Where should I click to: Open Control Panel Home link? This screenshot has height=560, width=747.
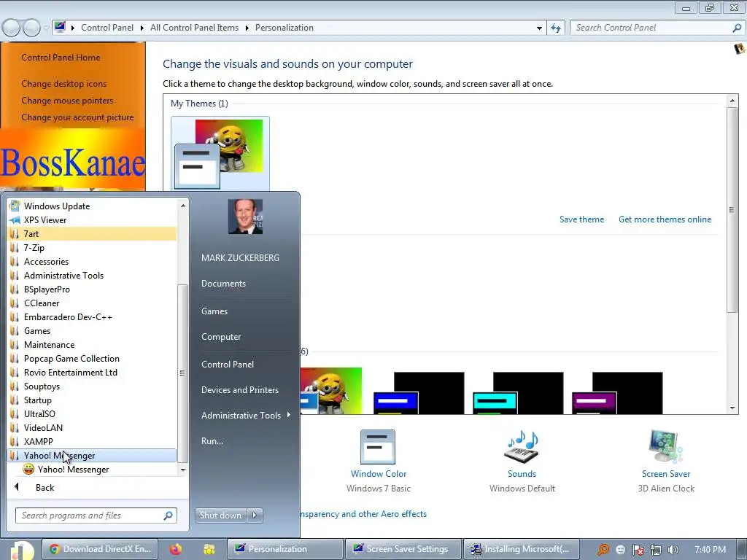point(61,57)
